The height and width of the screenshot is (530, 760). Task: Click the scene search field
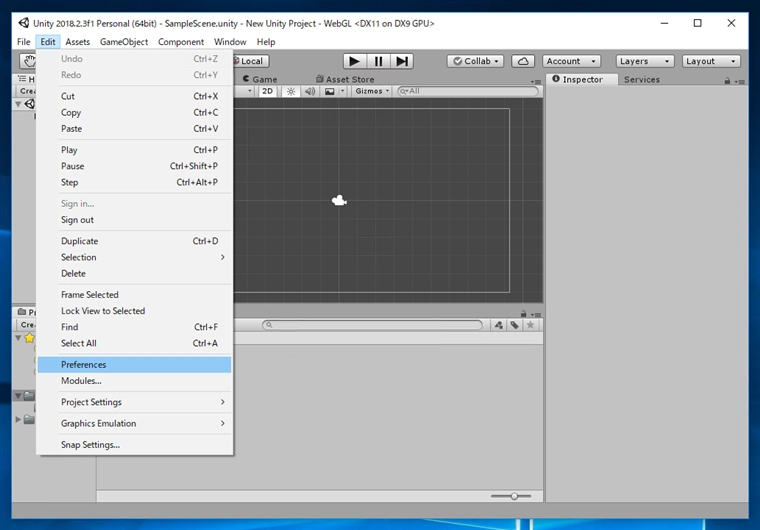468,91
